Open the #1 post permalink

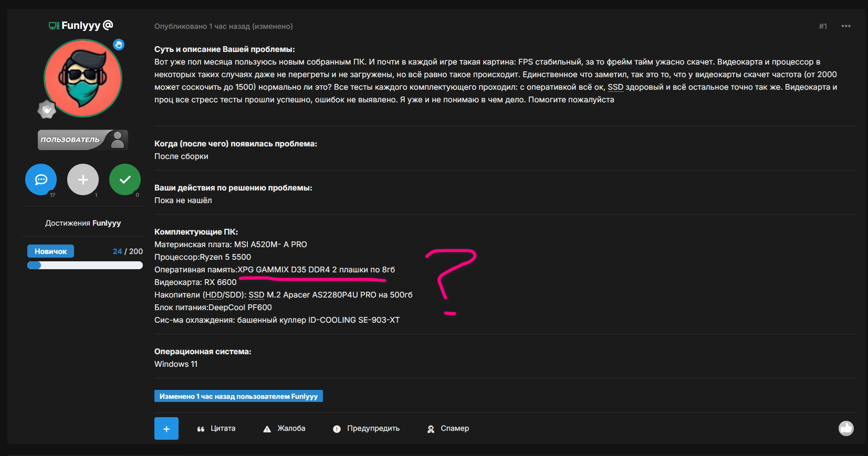coord(823,26)
